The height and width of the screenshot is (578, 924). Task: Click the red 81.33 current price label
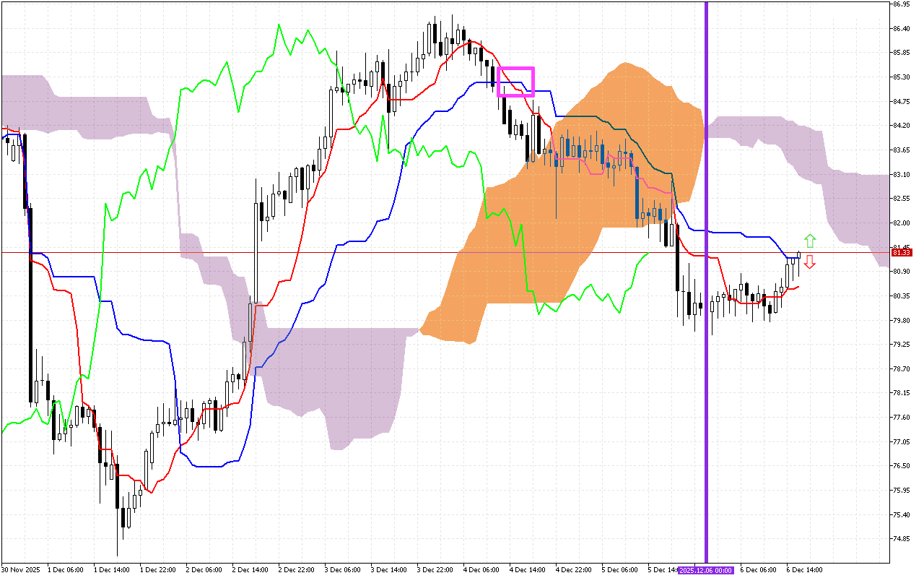click(x=902, y=252)
